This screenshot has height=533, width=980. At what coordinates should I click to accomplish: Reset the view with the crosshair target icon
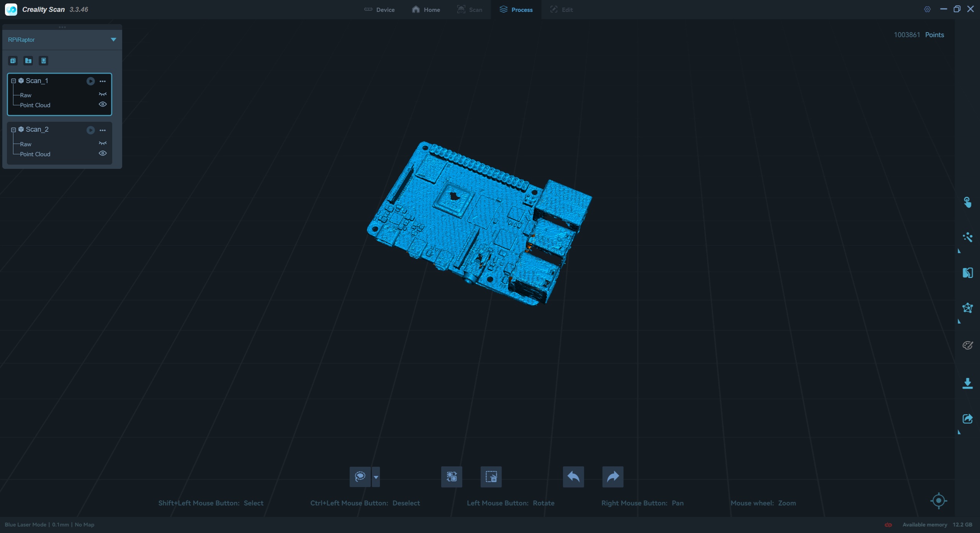(x=938, y=500)
